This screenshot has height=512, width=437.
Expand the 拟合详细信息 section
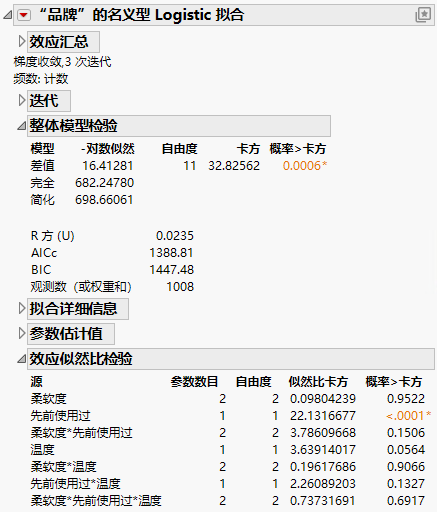(x=22, y=308)
